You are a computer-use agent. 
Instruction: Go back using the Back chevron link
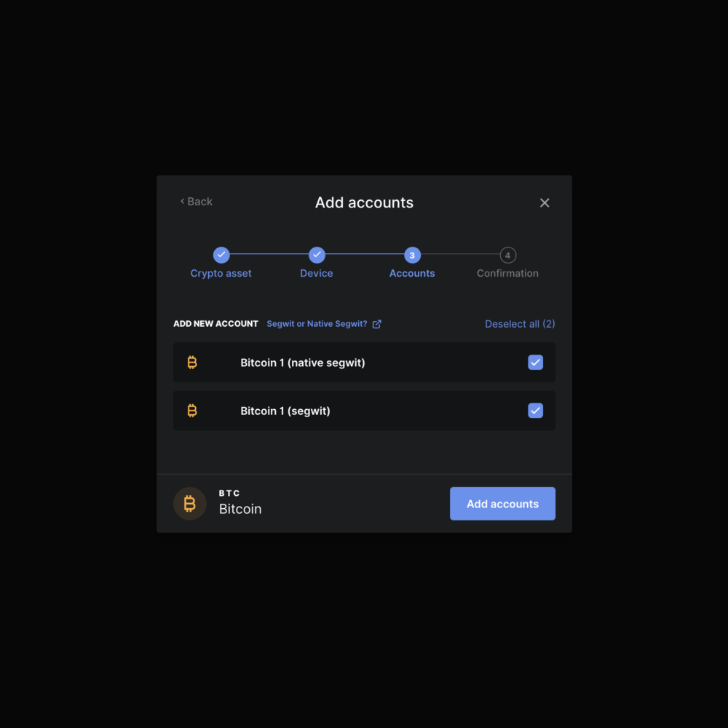[197, 202]
